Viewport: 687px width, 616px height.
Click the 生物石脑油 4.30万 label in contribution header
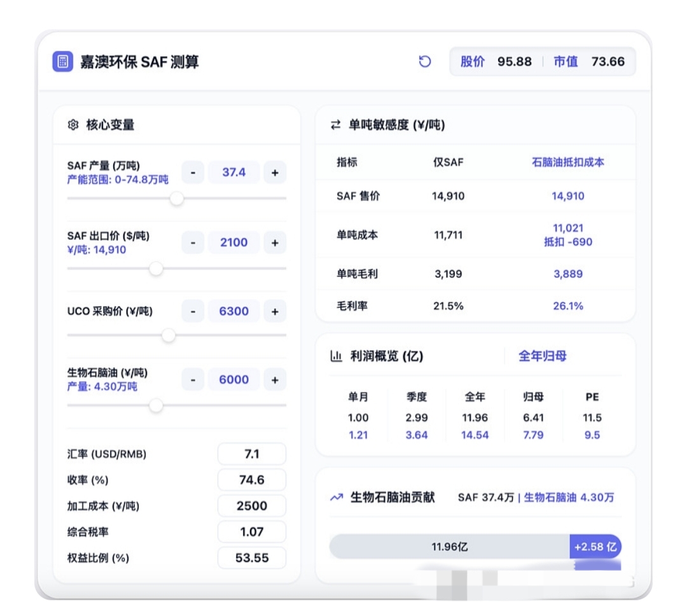click(x=569, y=498)
